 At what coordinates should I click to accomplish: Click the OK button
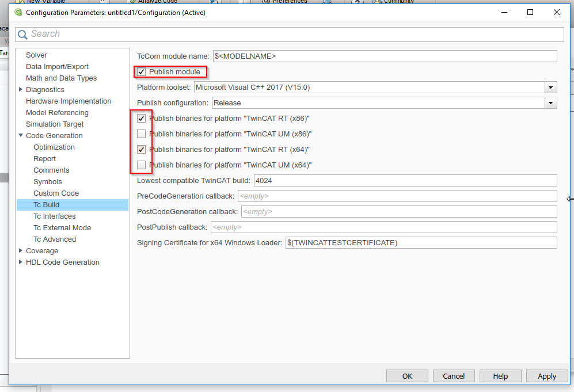[407, 376]
